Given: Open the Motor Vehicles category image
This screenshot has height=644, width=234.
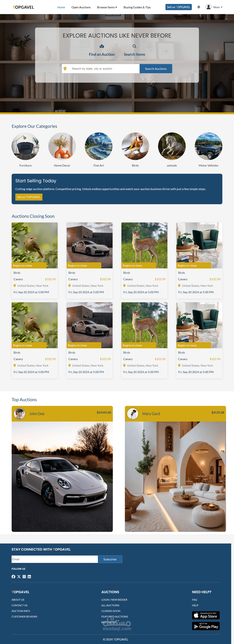Looking at the screenshot, I should tap(208, 146).
